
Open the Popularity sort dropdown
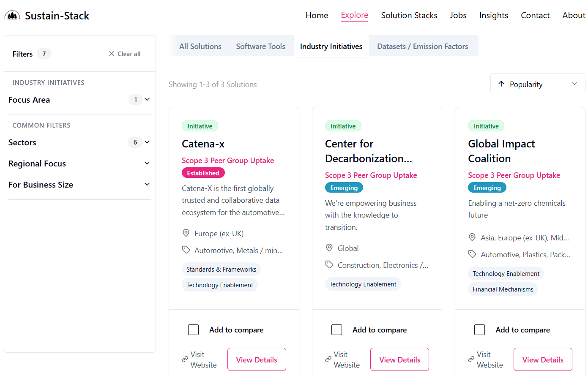[538, 84]
